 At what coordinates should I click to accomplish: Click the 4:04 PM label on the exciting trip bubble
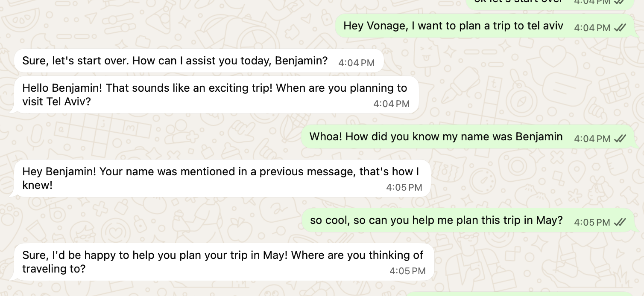391,104
